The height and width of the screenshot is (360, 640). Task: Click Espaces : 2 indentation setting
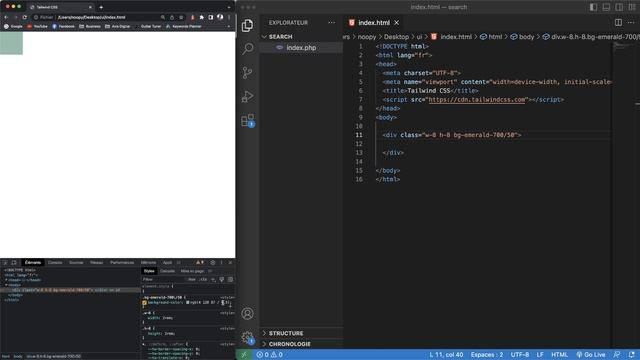(x=487, y=355)
